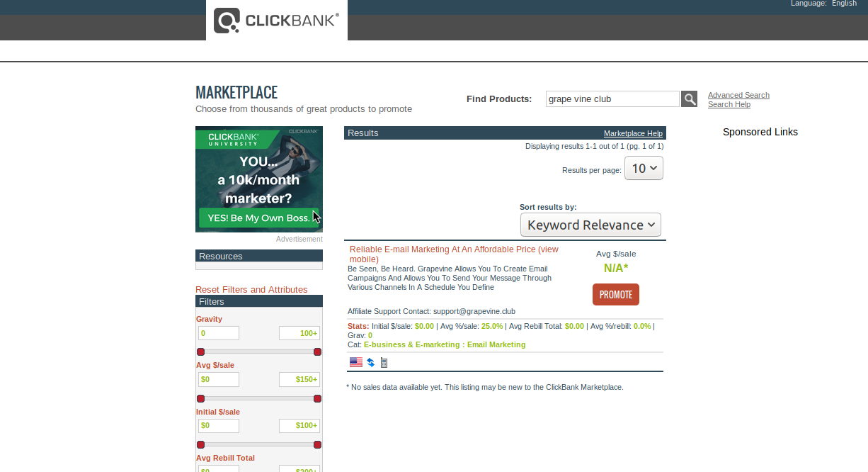Open the Search Help link
The width and height of the screenshot is (868, 472).
(729, 104)
